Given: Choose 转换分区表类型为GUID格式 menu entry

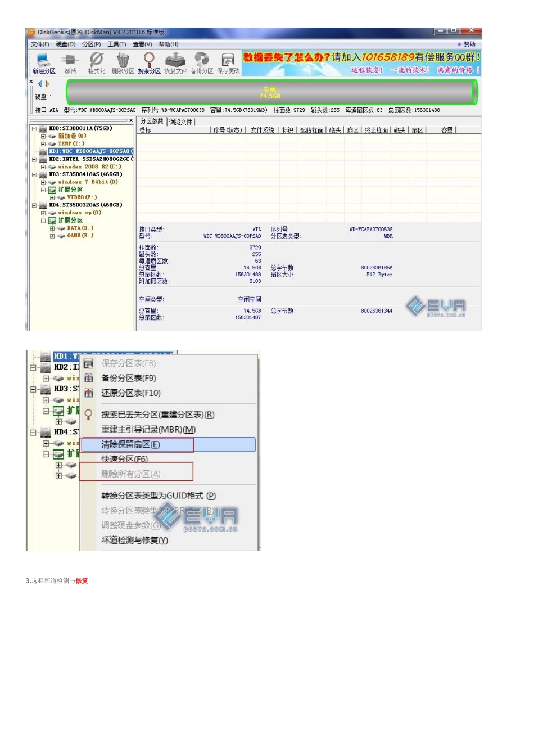Looking at the screenshot, I should tap(159, 496).
